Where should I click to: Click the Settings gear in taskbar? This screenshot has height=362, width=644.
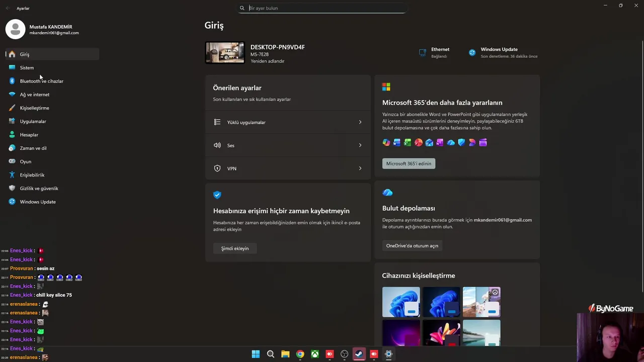click(x=388, y=354)
